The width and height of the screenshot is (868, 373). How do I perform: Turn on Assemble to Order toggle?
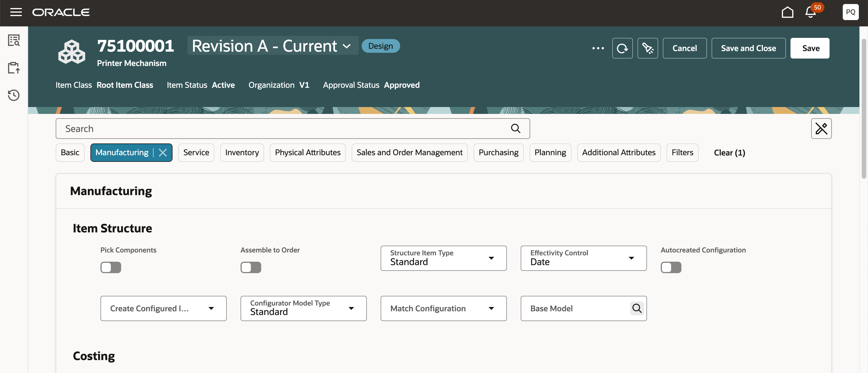[x=251, y=267]
